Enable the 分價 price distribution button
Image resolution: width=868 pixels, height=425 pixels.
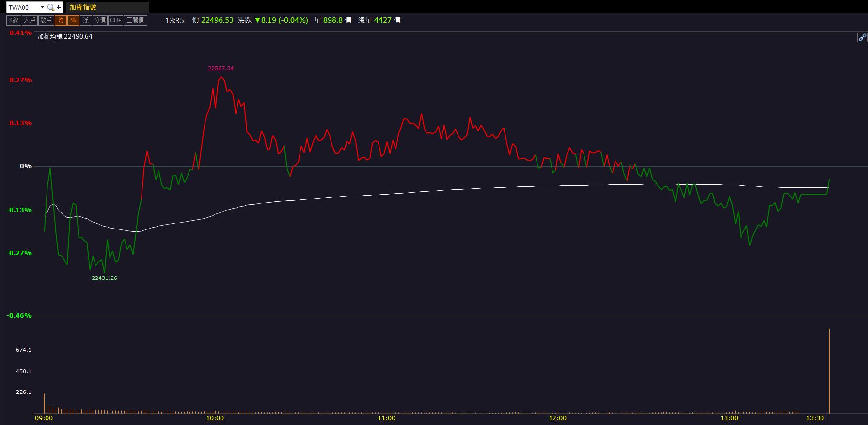(100, 20)
